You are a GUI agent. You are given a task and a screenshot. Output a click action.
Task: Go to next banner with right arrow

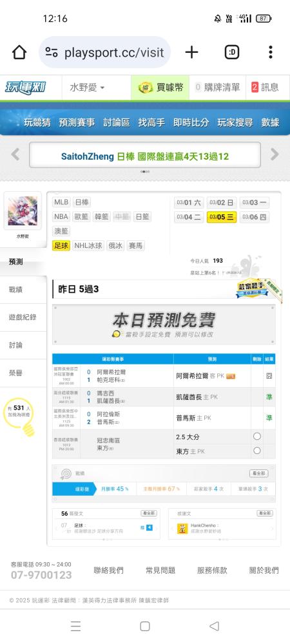click(x=275, y=155)
